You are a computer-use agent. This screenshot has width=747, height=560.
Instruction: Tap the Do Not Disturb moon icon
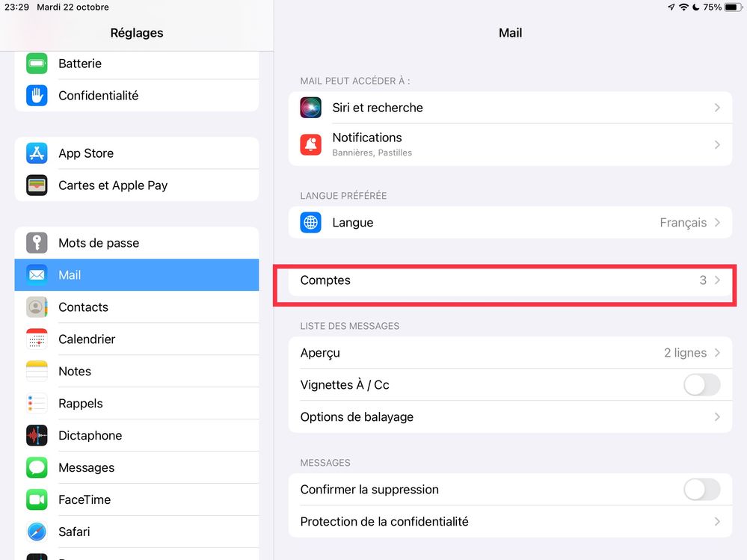[x=695, y=7]
